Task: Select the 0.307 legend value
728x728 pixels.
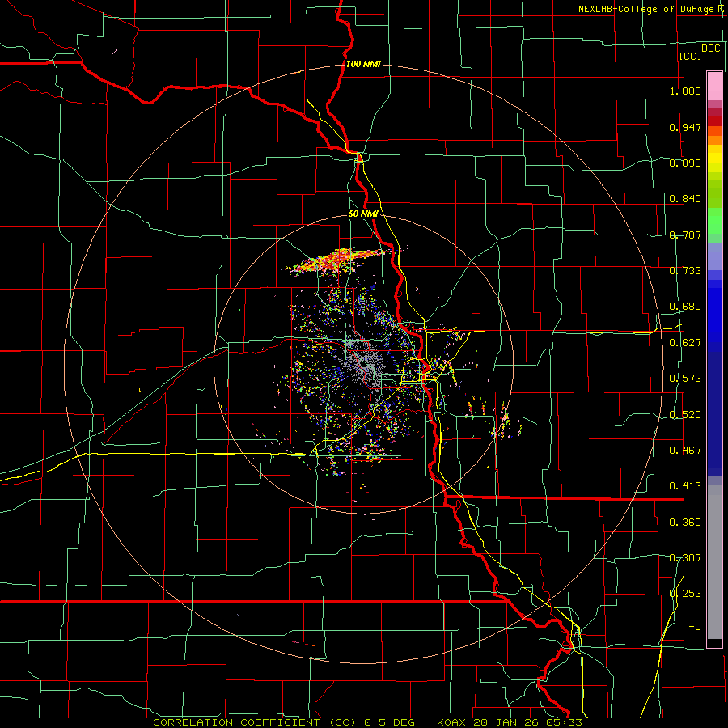Action: coord(685,558)
